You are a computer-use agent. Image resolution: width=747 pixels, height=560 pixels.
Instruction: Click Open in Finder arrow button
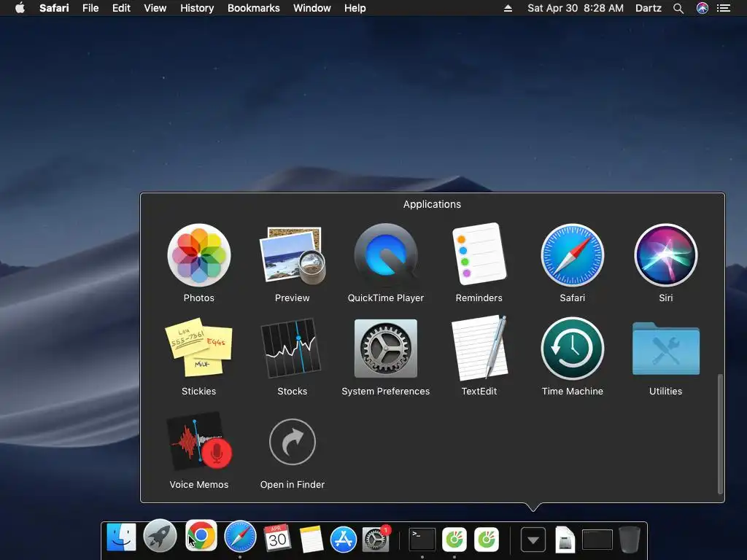pos(292,442)
